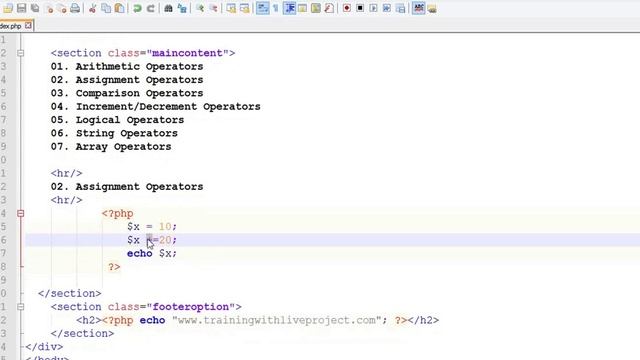Open user defined language panel
Viewport: 640px width, 360px height.
(302, 8)
